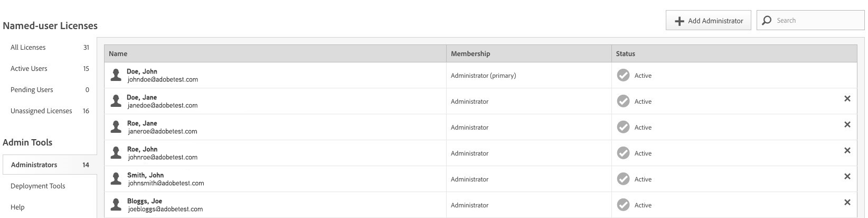Image resolution: width=868 pixels, height=218 pixels.
Task: Open the Help sidebar item
Action: pos(17,207)
